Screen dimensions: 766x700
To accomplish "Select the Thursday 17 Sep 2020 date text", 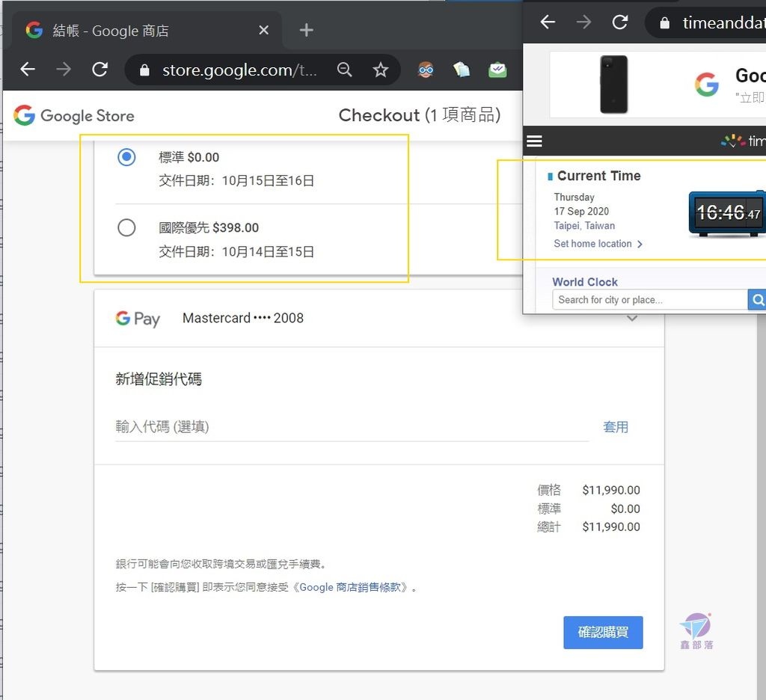I will click(x=581, y=204).
